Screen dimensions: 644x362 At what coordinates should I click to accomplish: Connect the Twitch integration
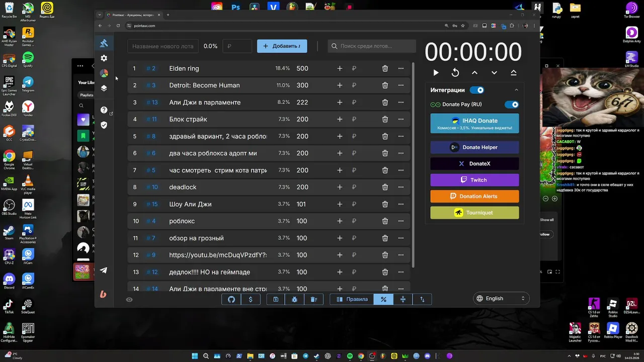click(474, 180)
